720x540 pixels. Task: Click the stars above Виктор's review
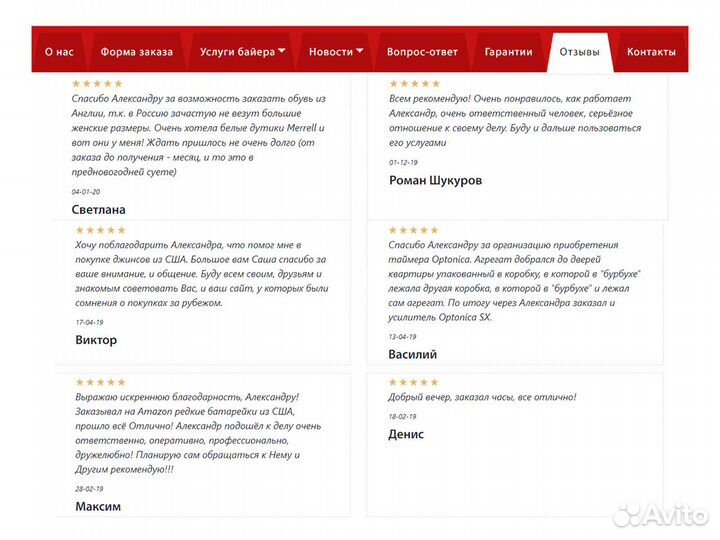click(x=100, y=231)
